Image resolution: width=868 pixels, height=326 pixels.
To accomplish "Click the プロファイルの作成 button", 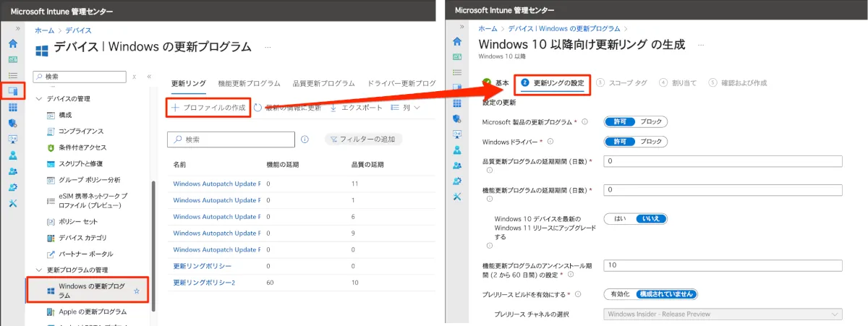I will point(208,108).
